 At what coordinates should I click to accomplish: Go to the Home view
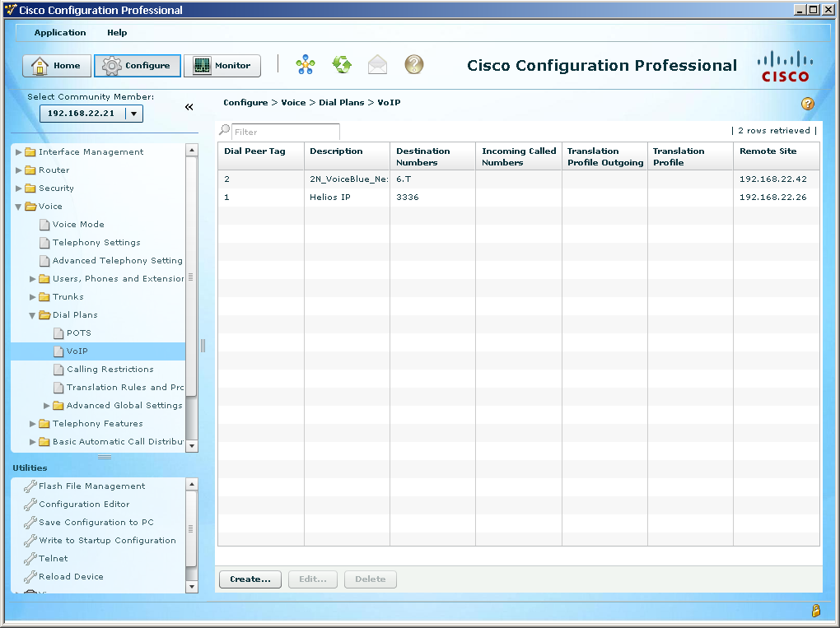(x=57, y=66)
